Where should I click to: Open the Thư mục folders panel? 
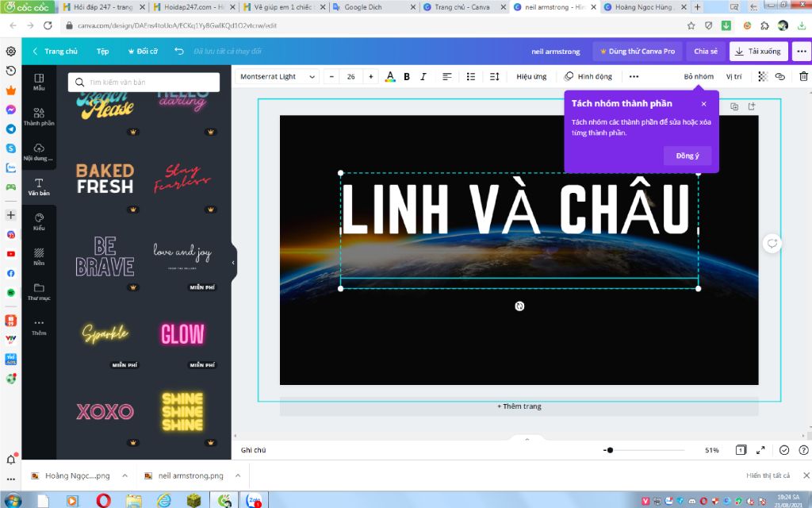click(x=39, y=292)
